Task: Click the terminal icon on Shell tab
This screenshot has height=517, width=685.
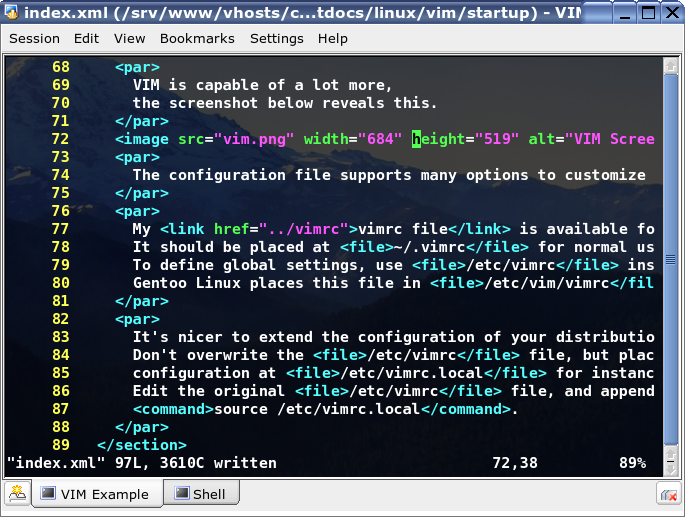Action: pyautogui.click(x=181, y=493)
